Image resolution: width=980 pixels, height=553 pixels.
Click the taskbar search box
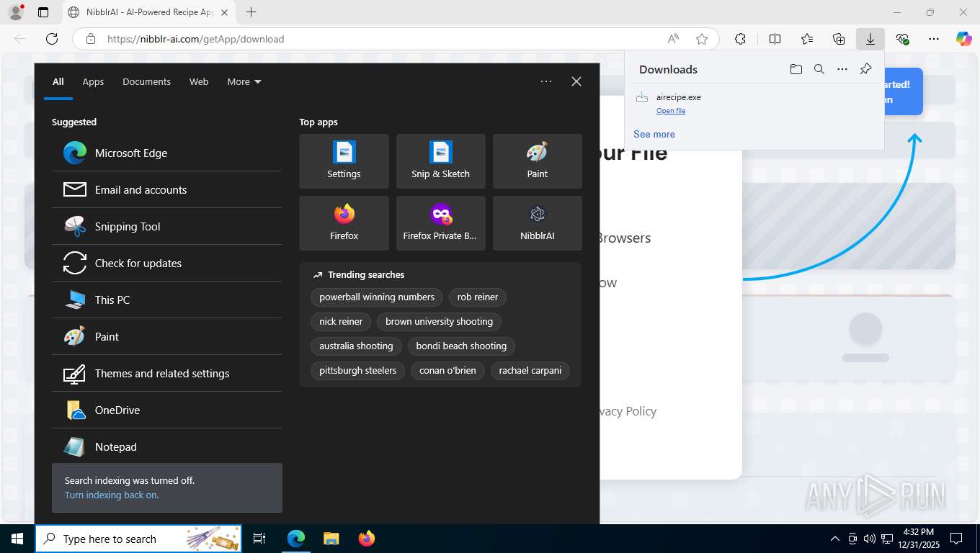click(x=138, y=539)
